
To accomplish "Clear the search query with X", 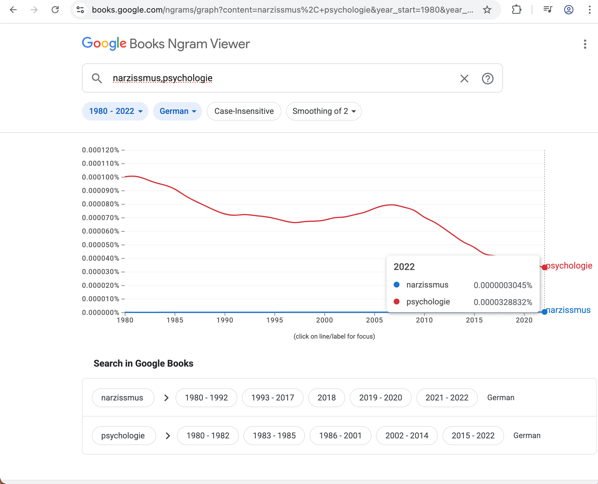I will click(464, 79).
